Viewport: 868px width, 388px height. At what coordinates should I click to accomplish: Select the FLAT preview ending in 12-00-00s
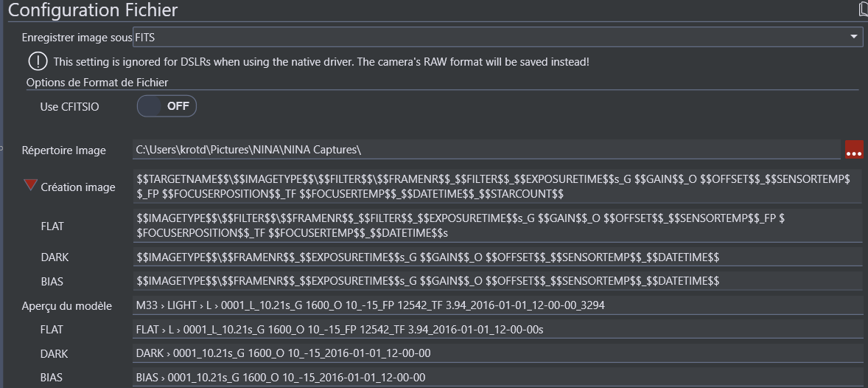(340, 330)
